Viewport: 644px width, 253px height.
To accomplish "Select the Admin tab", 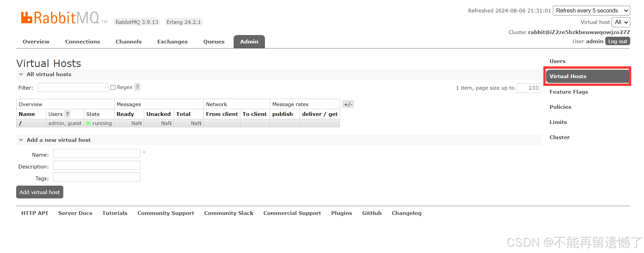I will 249,41.
